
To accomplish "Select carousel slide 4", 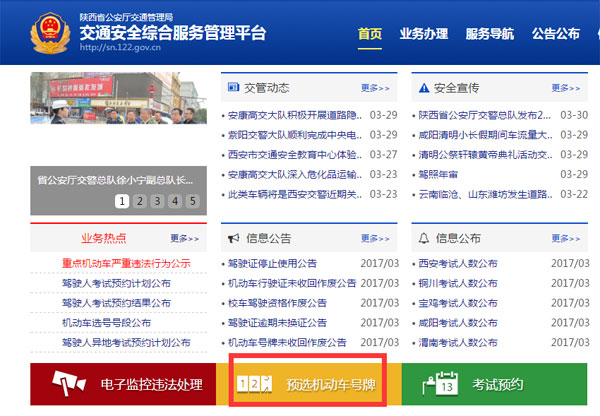I will click(175, 201).
